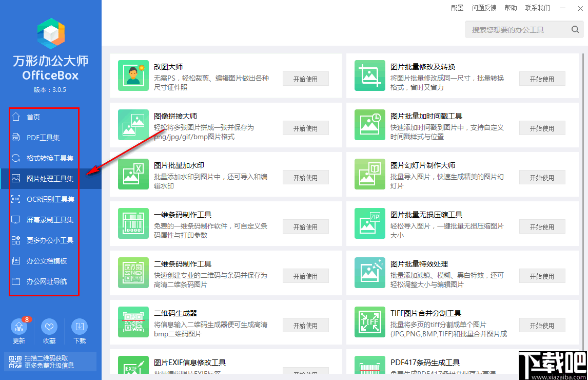Click the 图像拼接大师 picture icon

point(133,125)
